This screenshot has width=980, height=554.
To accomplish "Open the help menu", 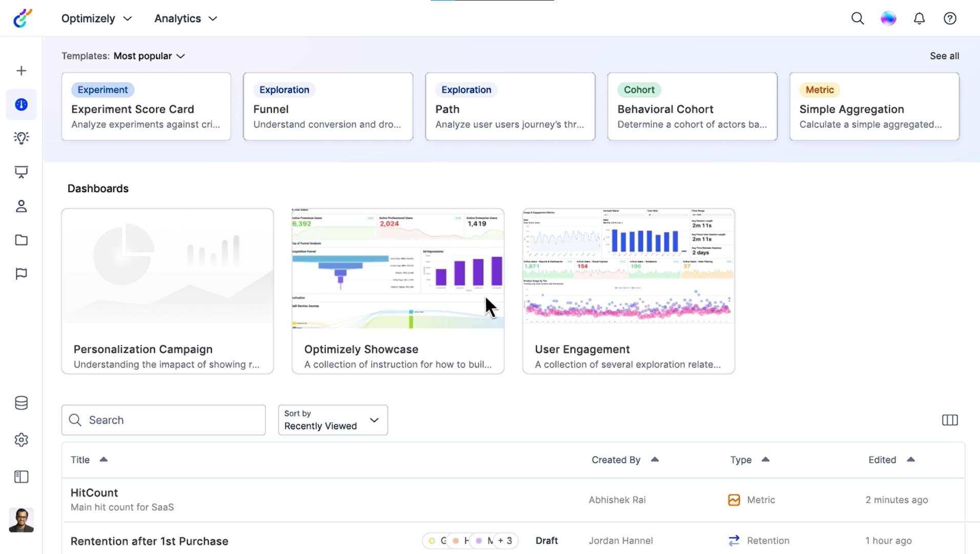I will click(950, 18).
